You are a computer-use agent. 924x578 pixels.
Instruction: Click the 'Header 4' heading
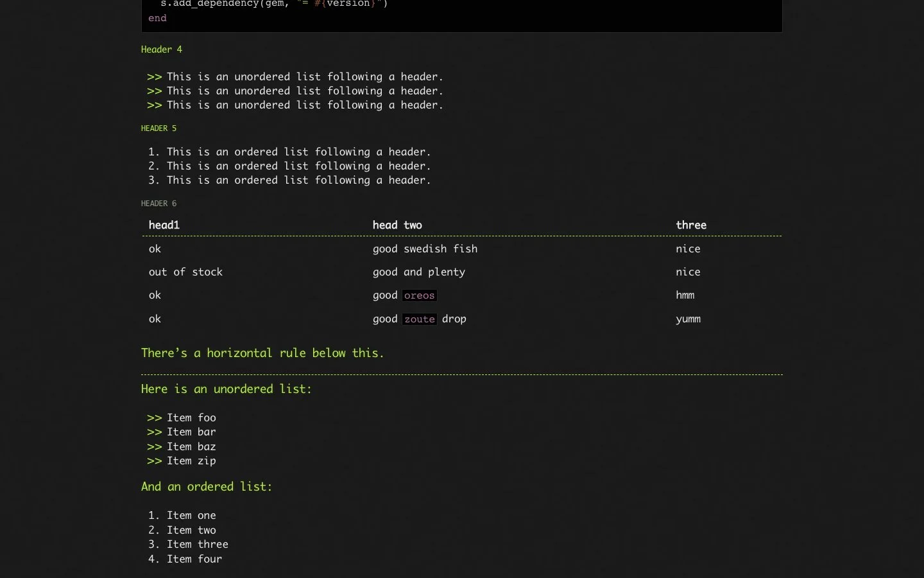162,49
